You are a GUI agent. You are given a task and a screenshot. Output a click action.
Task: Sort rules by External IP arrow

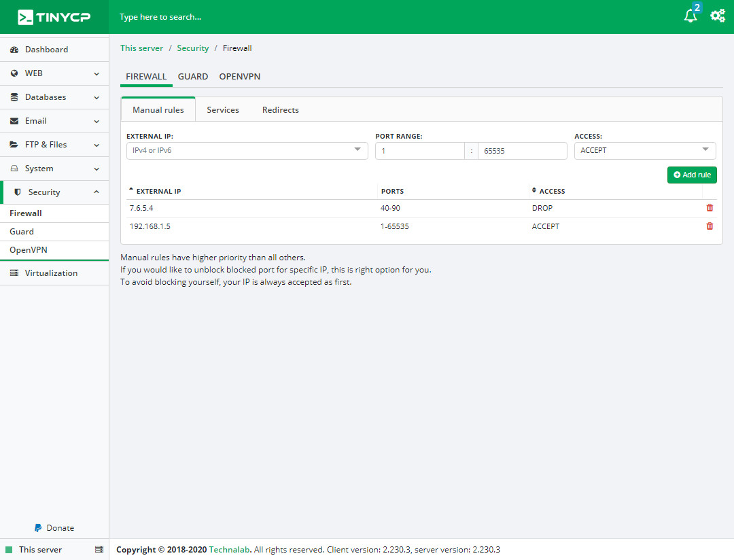pyautogui.click(x=131, y=189)
